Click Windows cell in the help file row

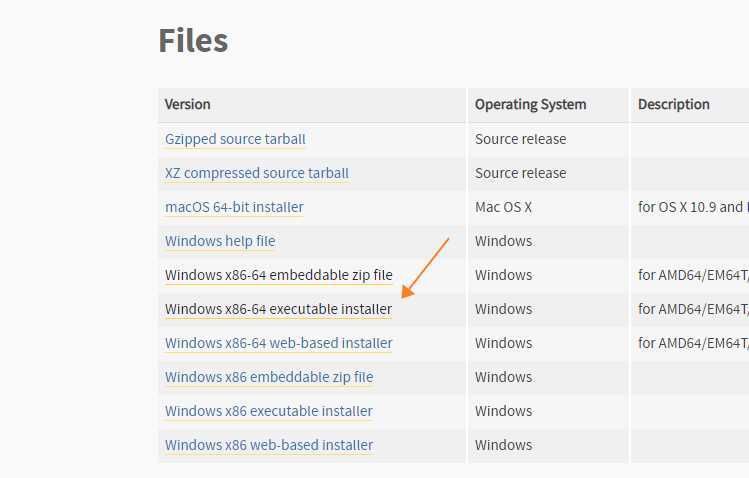coord(503,241)
